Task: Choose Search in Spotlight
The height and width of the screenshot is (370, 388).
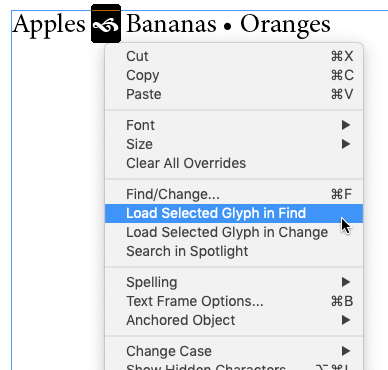Action: [x=234, y=251]
